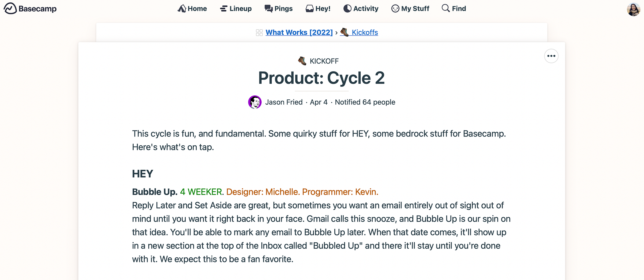The image size is (644, 280).
Task: Click Jason Fried's avatar picture
Action: (x=255, y=102)
